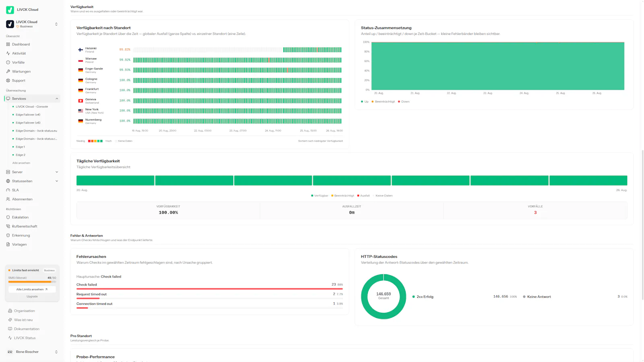This screenshot has width=644, height=362.
Task: Click the red Vorfälle count 3
Action: 535,212
